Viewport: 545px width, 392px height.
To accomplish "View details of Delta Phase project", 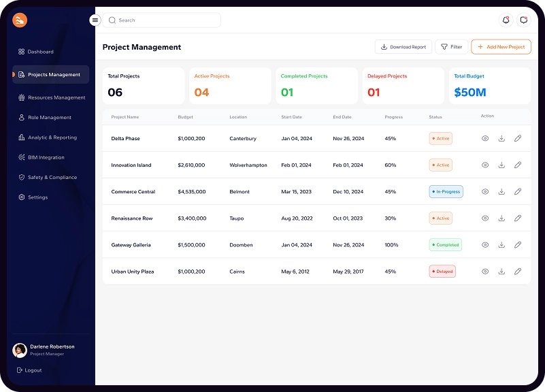I will point(484,138).
